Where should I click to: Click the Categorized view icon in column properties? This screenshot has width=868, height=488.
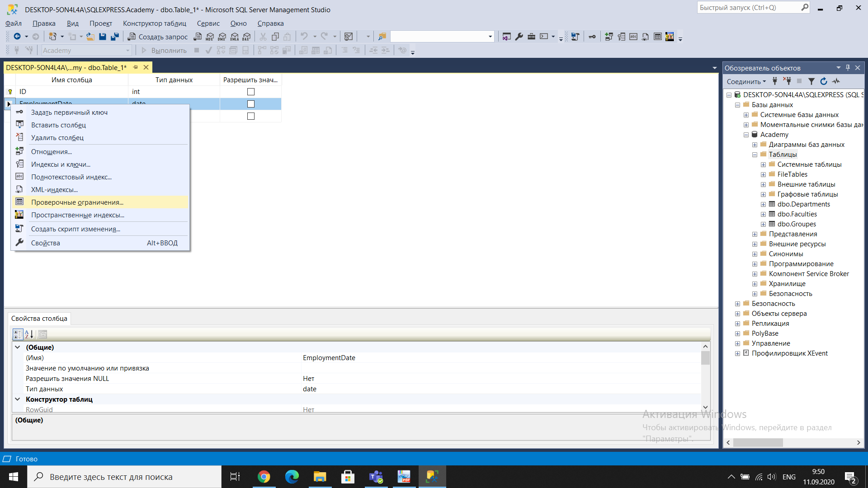tap(18, 334)
